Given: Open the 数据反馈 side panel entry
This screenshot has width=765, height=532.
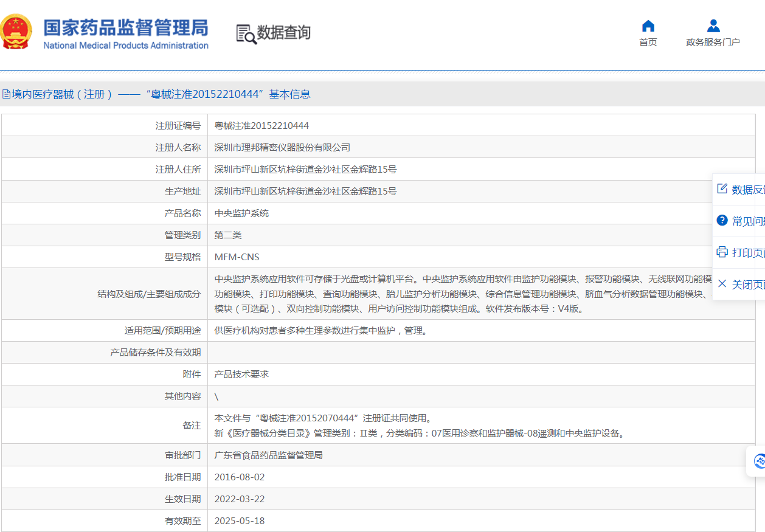Looking at the screenshot, I should click(739, 190).
